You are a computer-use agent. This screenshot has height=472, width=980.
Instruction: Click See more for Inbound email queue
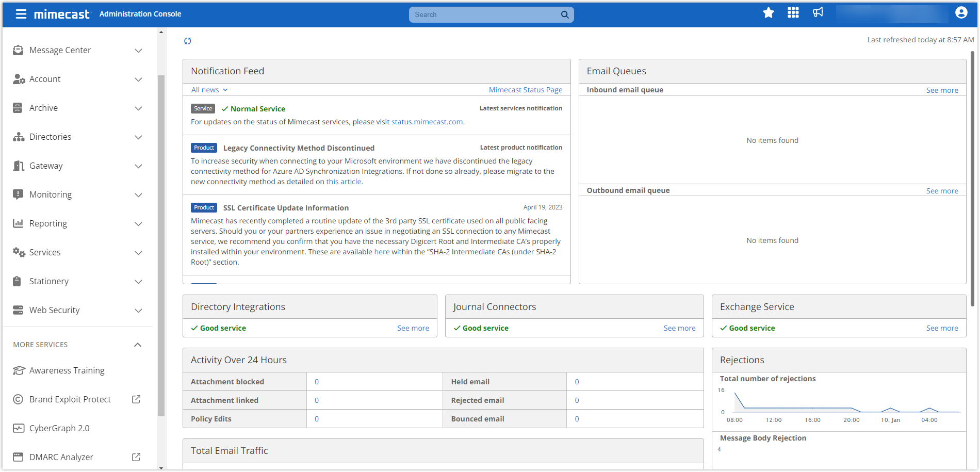(x=942, y=90)
